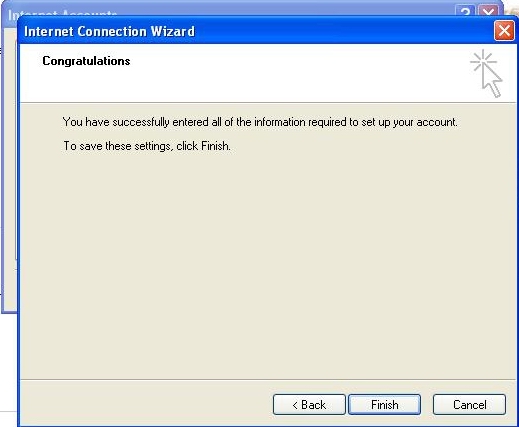Click the 'successfully entered all information' message

pyautogui.click(x=260, y=122)
